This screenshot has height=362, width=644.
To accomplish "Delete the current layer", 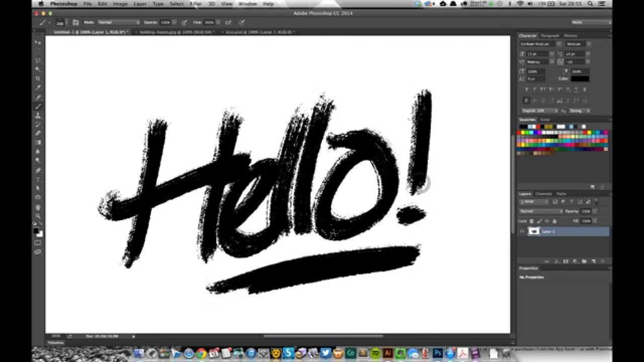I will [602, 261].
